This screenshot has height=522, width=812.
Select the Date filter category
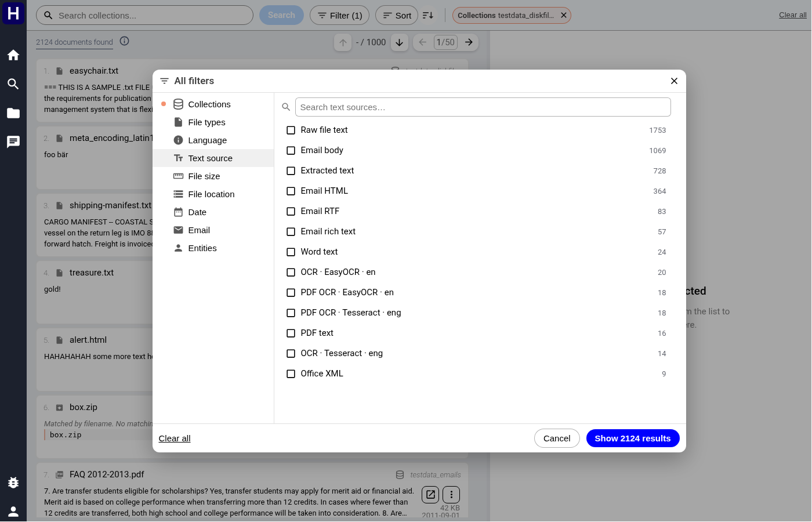tap(213, 212)
